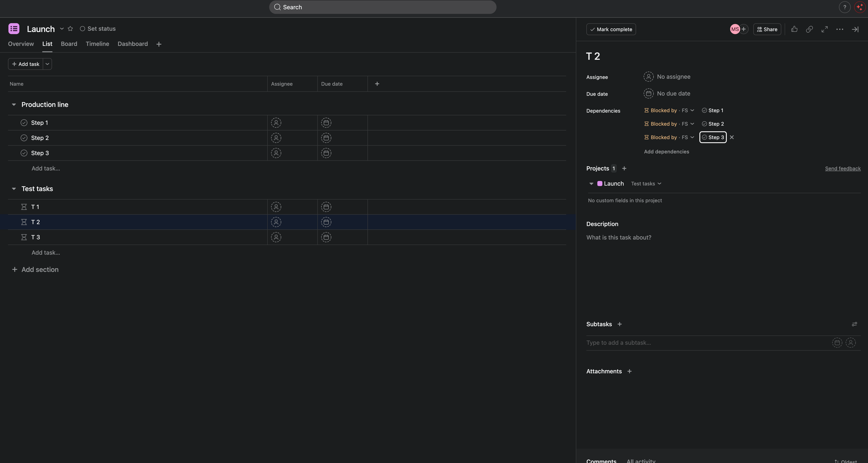The height and width of the screenshot is (463, 868).
Task: Click the task description field
Action: point(723,238)
